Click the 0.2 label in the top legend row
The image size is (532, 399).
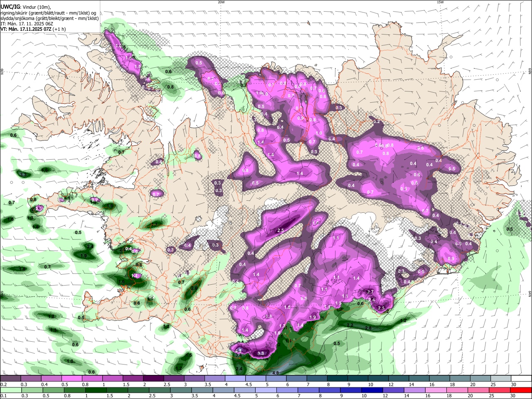pos(3,384)
